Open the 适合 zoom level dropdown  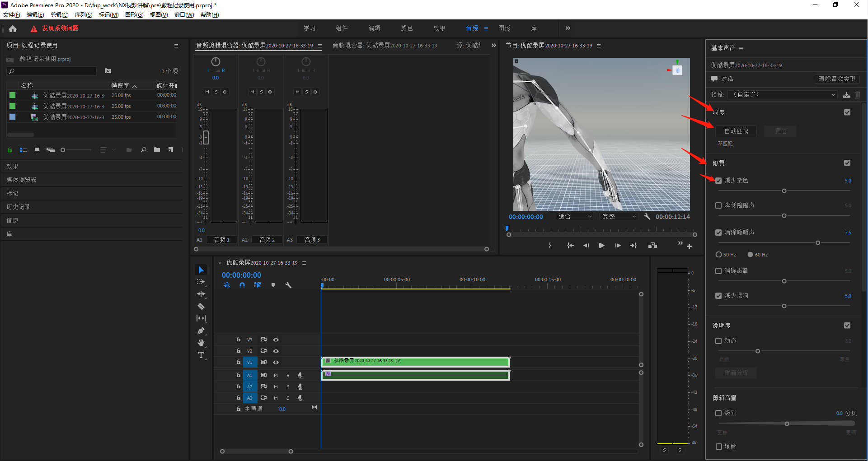tap(574, 217)
